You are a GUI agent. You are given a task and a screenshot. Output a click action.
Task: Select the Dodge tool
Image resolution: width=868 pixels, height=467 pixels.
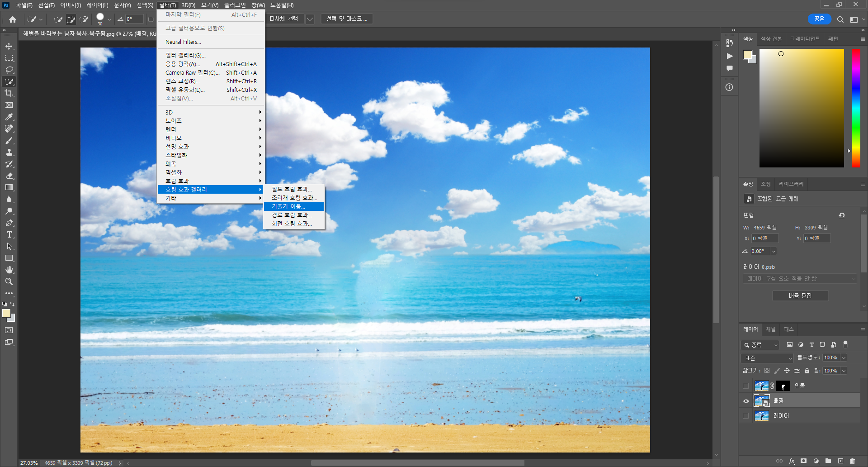click(x=9, y=211)
